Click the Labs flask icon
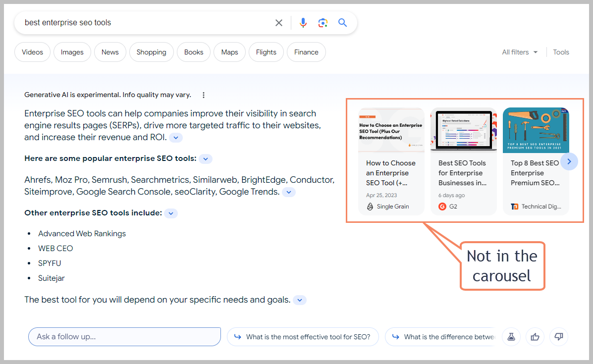 point(511,337)
